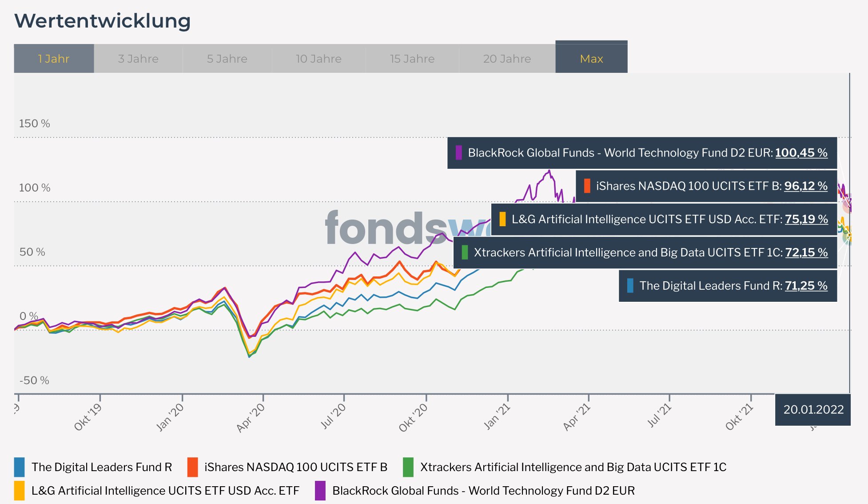Hide the iShares NASDAQ 100 legend series
This screenshot has height=504, width=868.
click(x=296, y=467)
